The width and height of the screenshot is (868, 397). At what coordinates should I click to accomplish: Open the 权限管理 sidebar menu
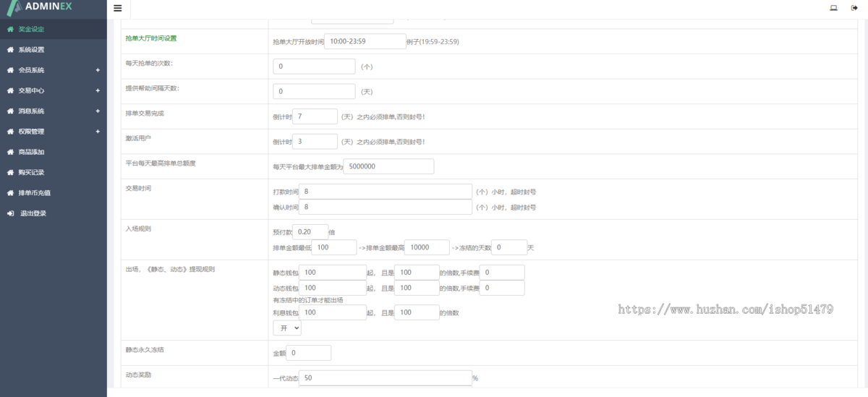pos(54,131)
